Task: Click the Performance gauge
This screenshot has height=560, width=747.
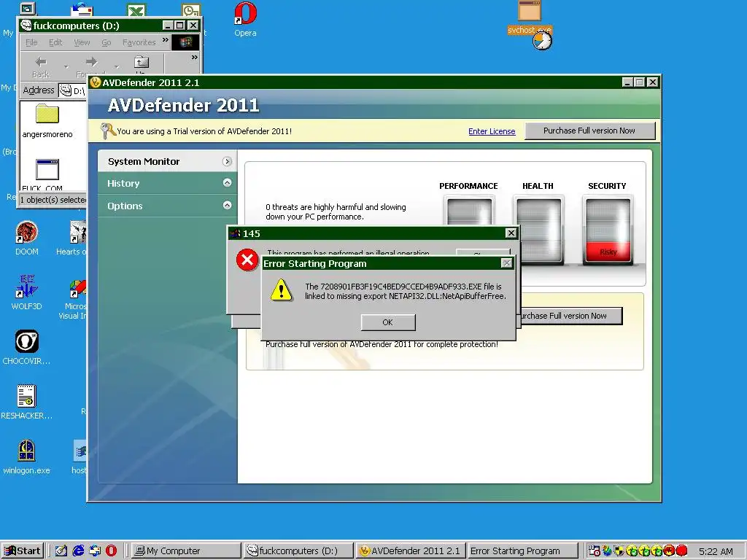Action: (469, 211)
